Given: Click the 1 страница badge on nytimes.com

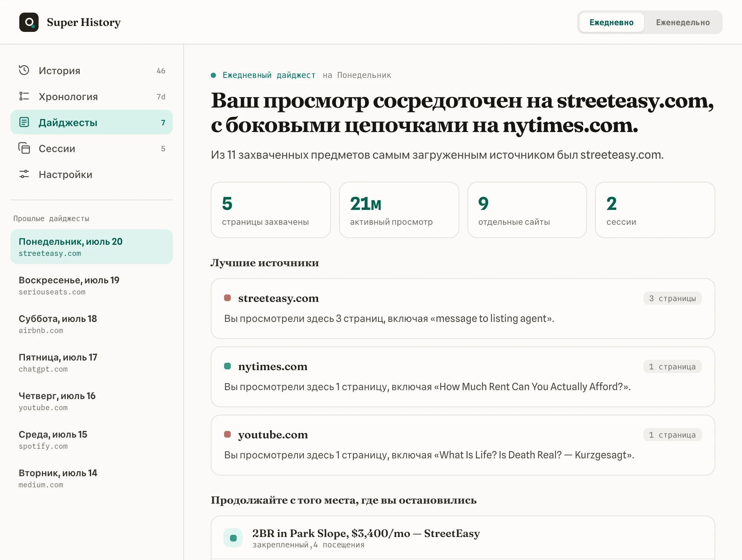Looking at the screenshot, I should tap(672, 366).
